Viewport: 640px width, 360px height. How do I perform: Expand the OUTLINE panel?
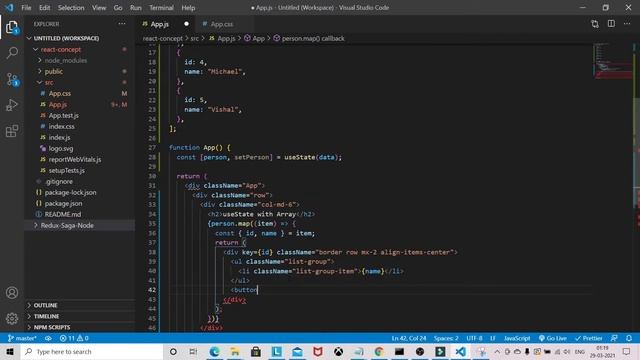pyautogui.click(x=80, y=305)
